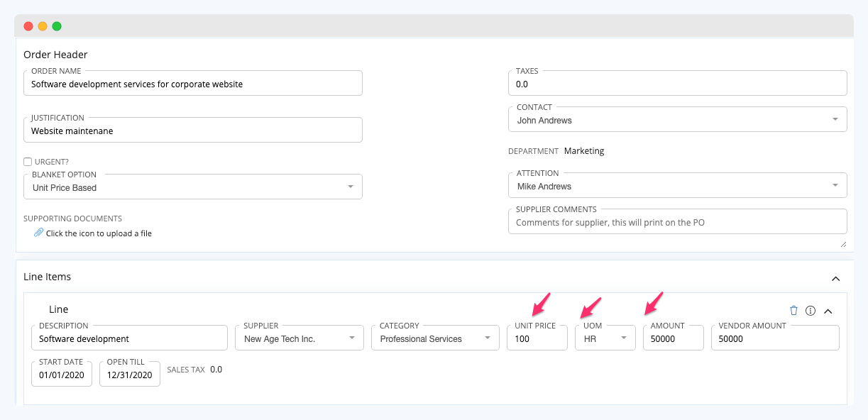Collapse the Line Items section
Screen dimensions: 868x420
pos(835,277)
